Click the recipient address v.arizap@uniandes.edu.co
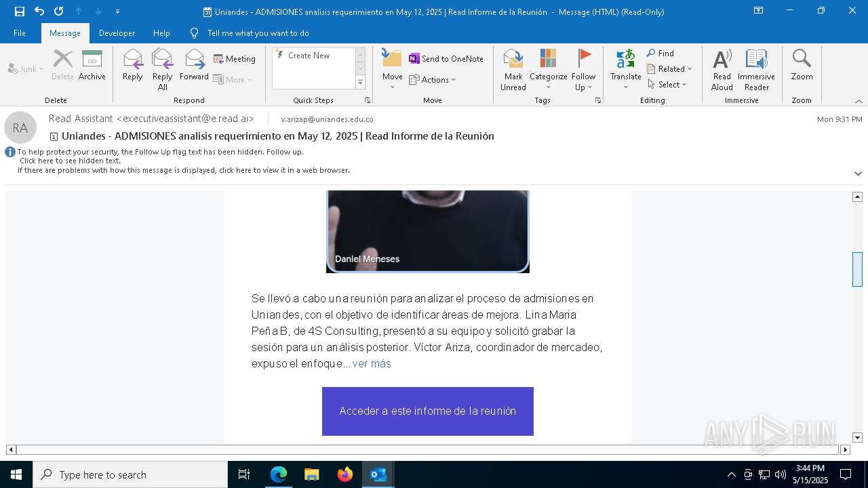This screenshot has width=868, height=488. (327, 119)
